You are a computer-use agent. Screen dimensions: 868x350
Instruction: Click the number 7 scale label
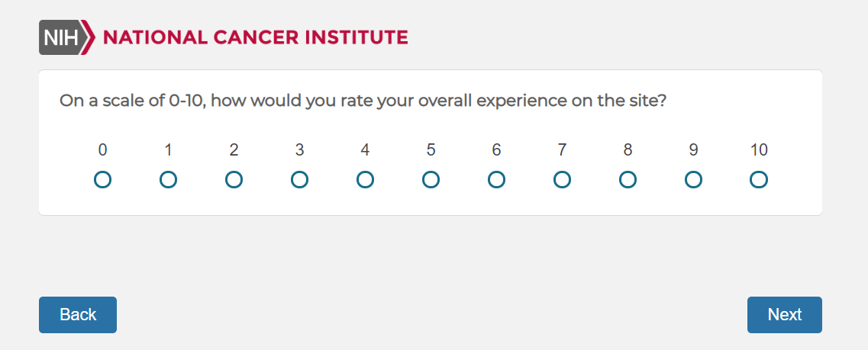562,150
